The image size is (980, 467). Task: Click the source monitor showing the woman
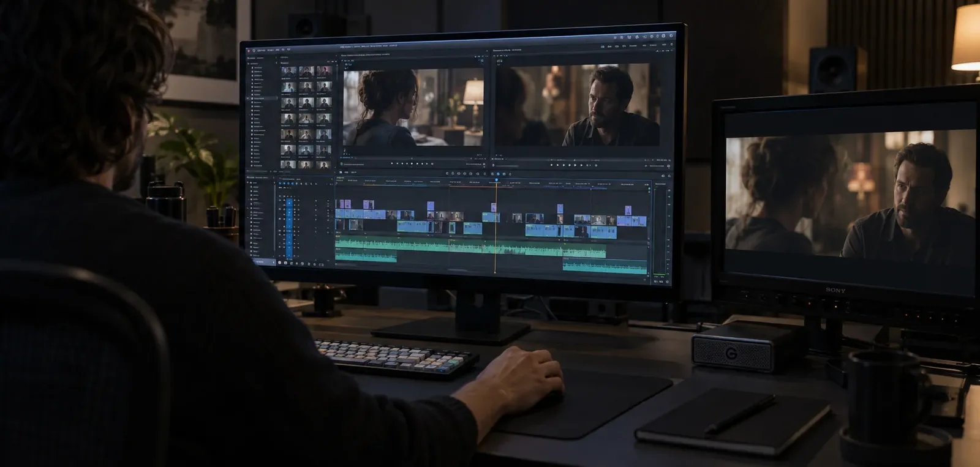(413, 108)
